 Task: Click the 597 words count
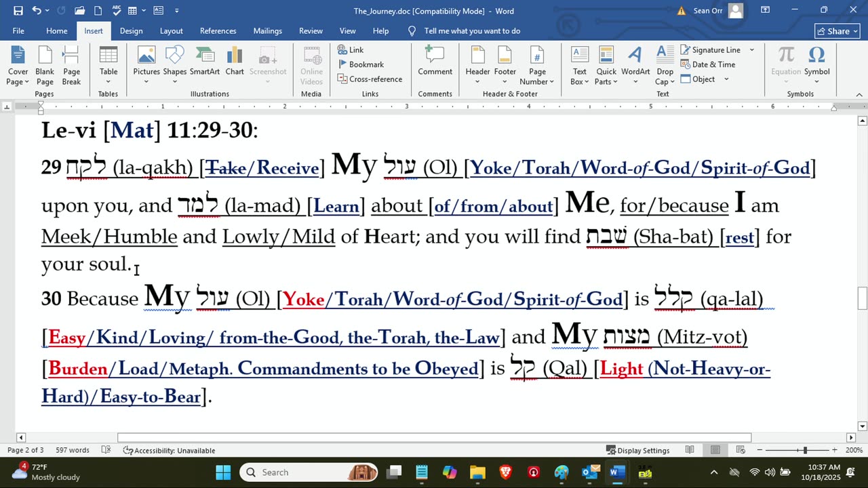tap(72, 450)
